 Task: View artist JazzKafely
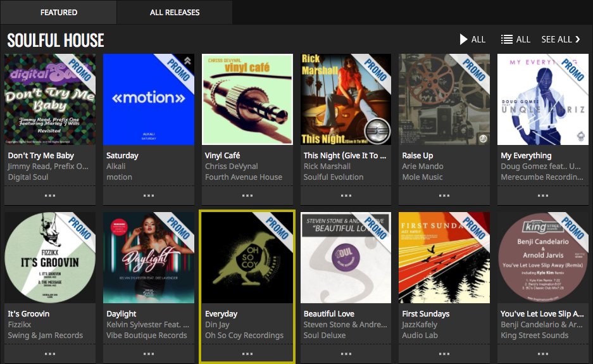[x=420, y=324]
